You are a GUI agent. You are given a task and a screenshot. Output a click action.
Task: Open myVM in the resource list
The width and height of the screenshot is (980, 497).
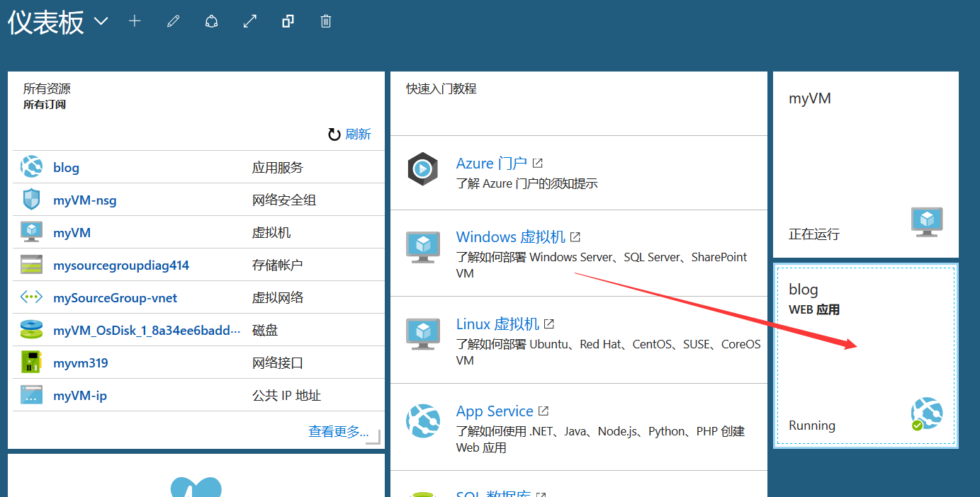[72, 233]
